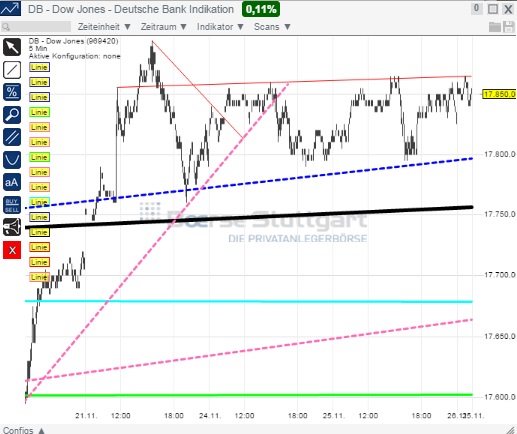Select the cyan horizontal line
The image size is (517, 434).
[249, 301]
